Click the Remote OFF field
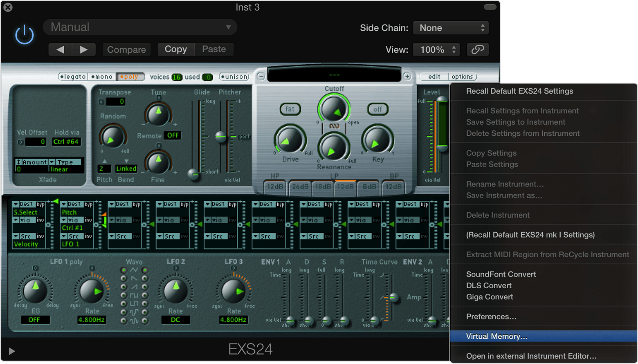 (173, 135)
